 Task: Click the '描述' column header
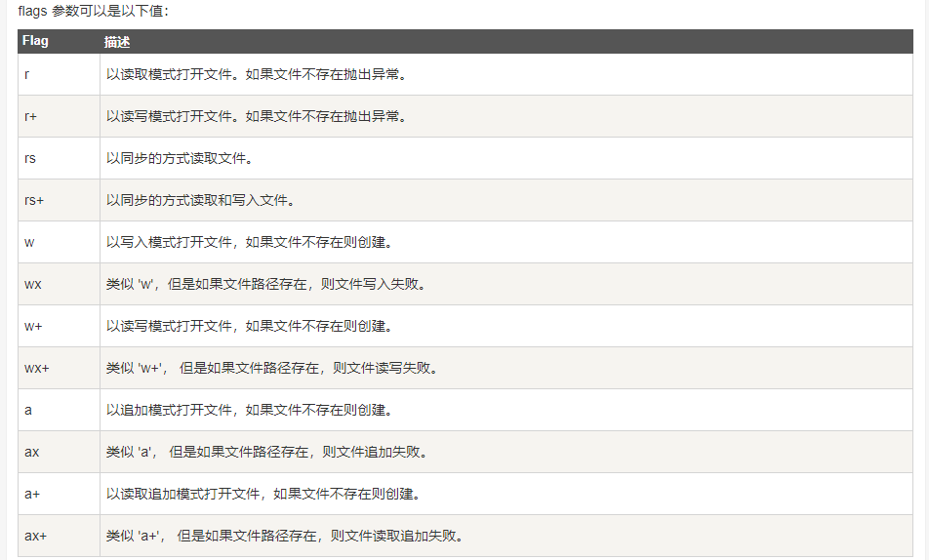(506, 42)
